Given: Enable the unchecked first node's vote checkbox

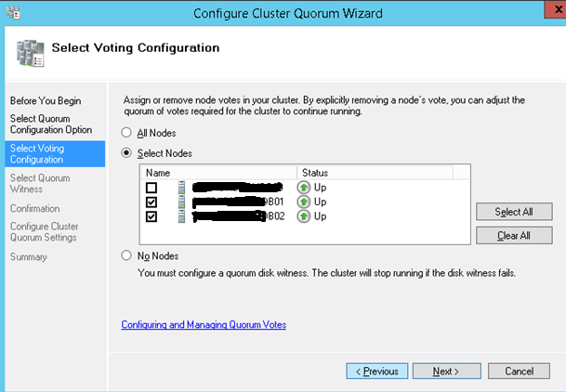Looking at the screenshot, I should click(x=151, y=188).
